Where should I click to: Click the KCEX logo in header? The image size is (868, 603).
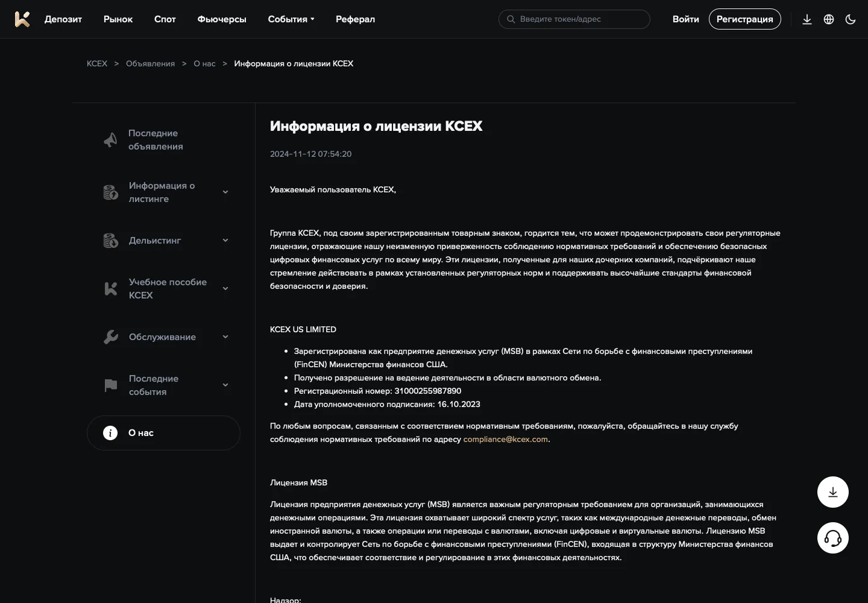[x=22, y=19]
